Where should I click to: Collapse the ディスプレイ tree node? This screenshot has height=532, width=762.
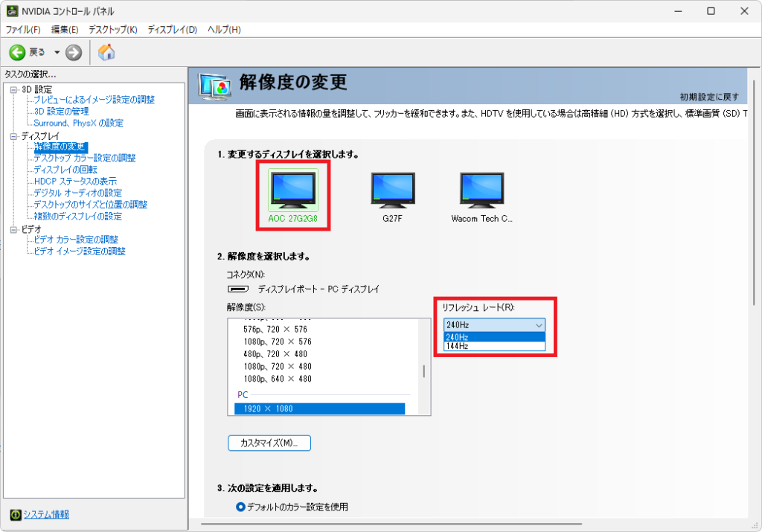(x=13, y=136)
